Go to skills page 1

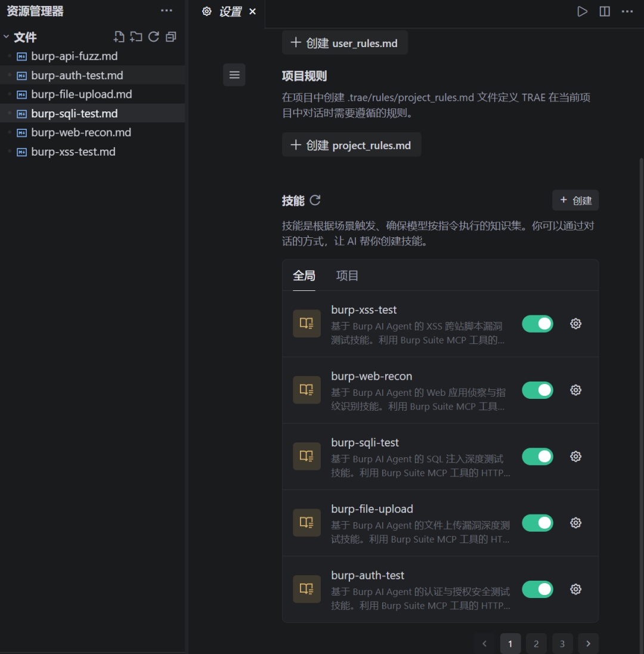point(510,644)
